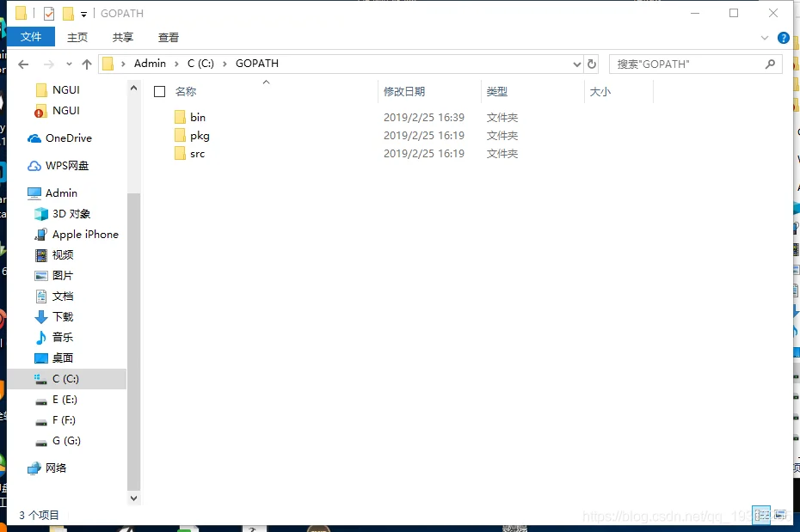Select drive G (G:)

tap(58, 441)
